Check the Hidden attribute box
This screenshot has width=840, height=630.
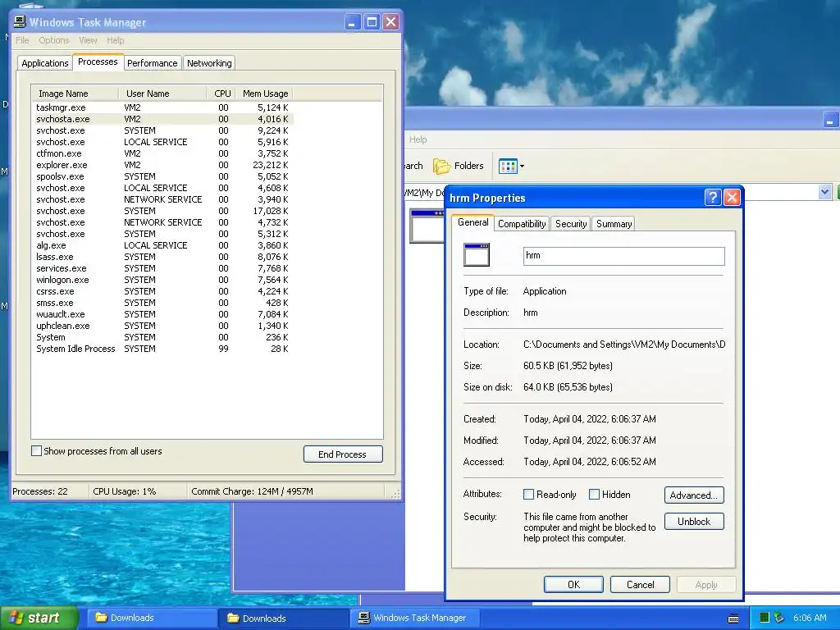click(x=594, y=495)
